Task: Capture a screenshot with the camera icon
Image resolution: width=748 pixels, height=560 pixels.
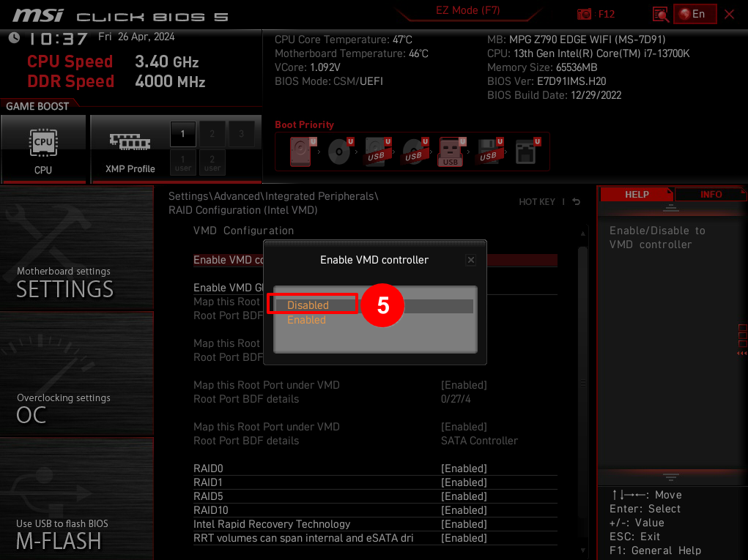Action: [584, 13]
